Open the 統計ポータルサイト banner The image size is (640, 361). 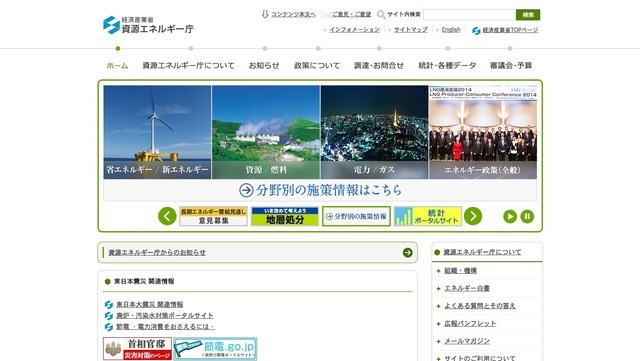[x=428, y=216]
